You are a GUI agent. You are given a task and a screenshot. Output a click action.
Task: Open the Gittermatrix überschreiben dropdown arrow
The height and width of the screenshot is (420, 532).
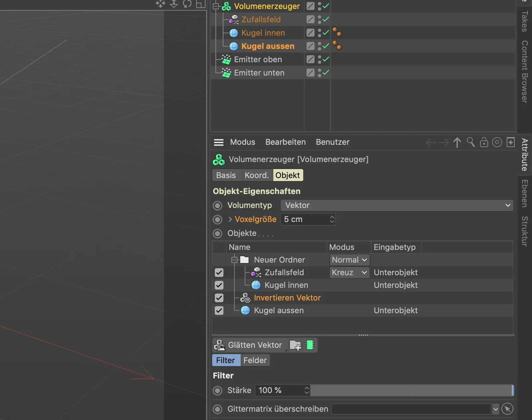[496, 409]
